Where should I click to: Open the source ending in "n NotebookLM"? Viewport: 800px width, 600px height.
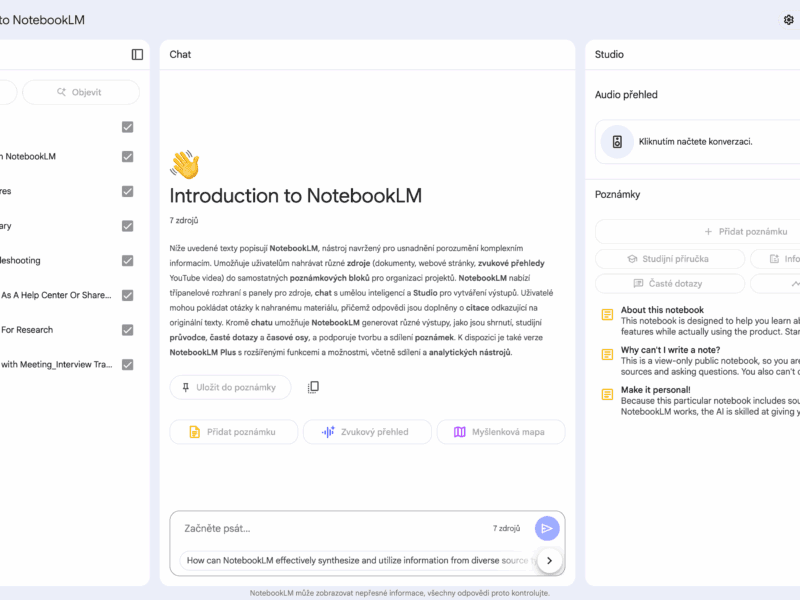click(28, 157)
